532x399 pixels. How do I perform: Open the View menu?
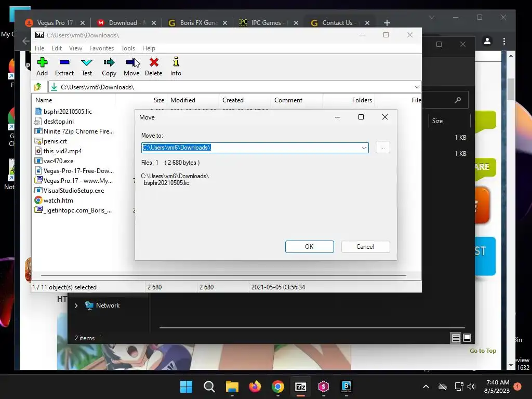pyautogui.click(x=75, y=48)
